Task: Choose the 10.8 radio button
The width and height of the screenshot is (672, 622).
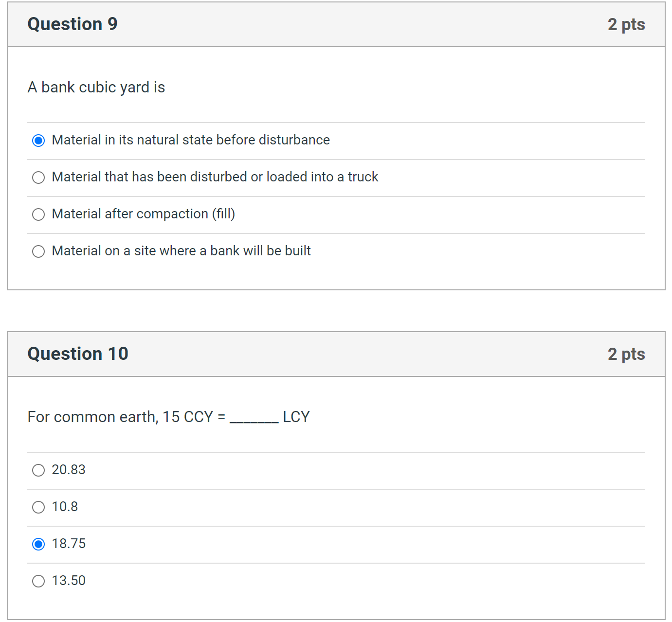Action: coord(38,507)
